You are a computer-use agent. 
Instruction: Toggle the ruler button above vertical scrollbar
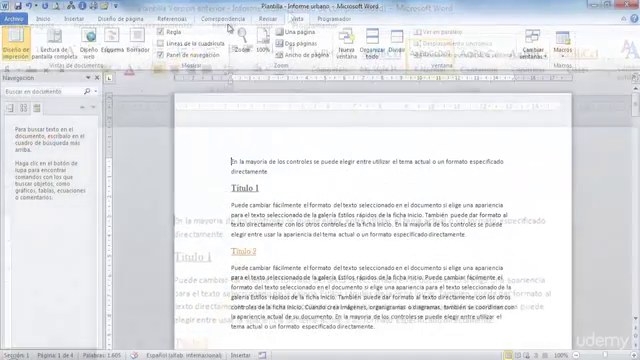635,78
